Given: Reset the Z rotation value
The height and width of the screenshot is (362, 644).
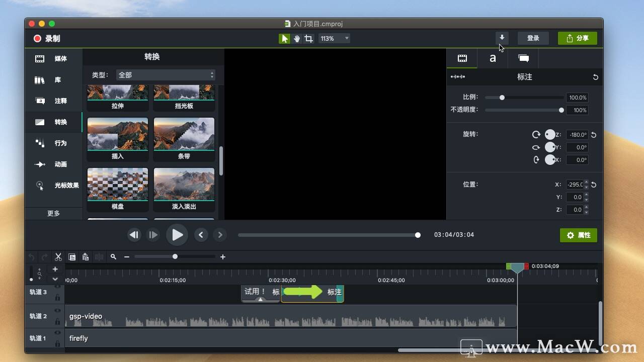Looking at the screenshot, I should click(x=594, y=135).
